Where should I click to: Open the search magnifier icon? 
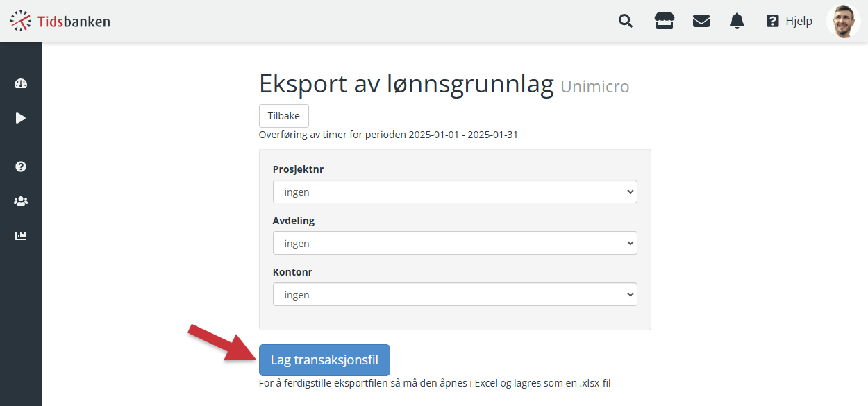click(x=626, y=21)
